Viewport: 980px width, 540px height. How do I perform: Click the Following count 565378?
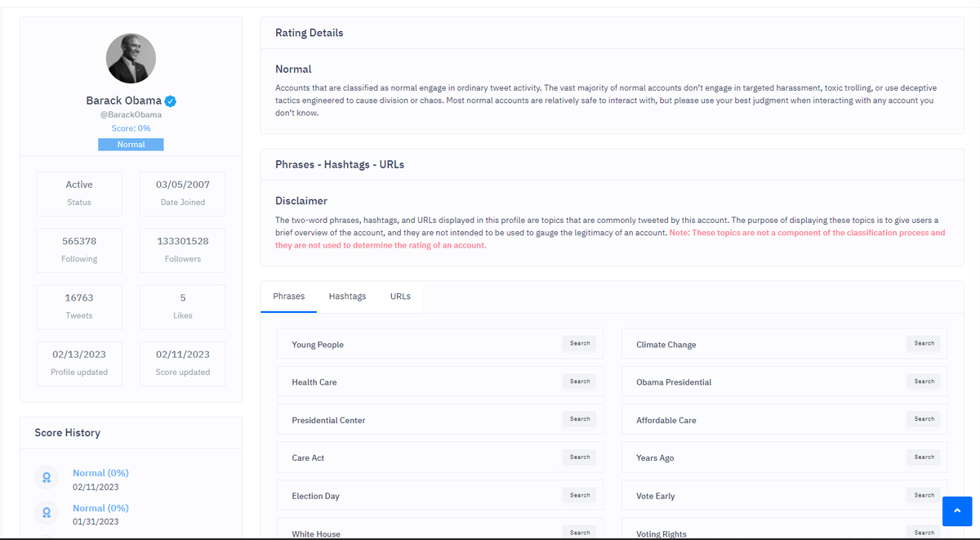click(79, 241)
